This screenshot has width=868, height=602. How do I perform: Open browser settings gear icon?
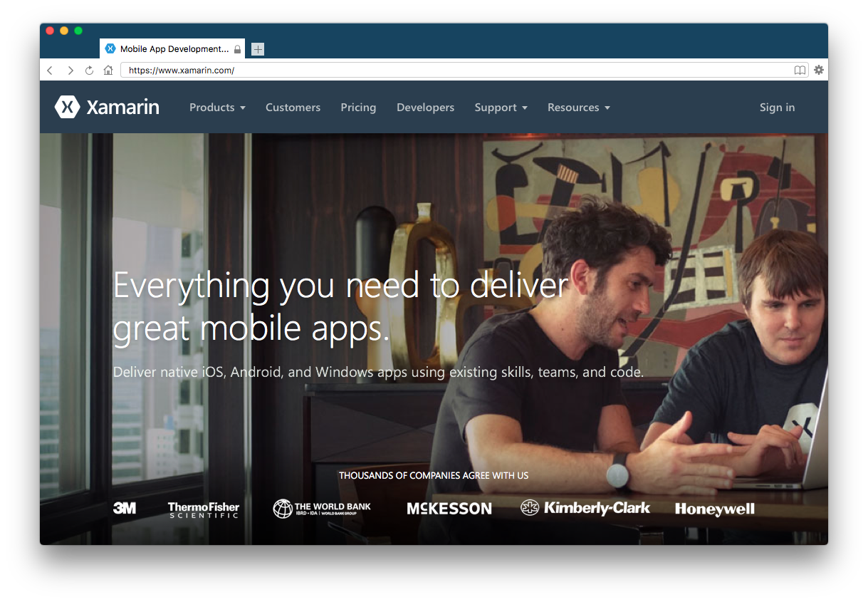coord(819,70)
